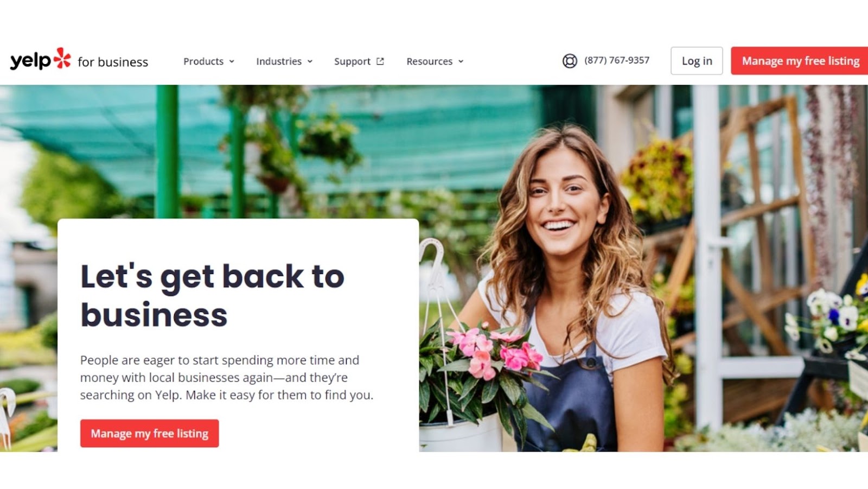Screen dimensions: 868x489
Task: Click the yelp wordmark in the header
Action: 30,61
